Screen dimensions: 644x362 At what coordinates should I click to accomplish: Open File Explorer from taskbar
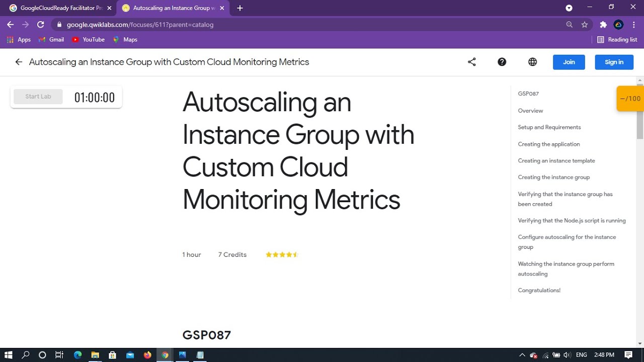95,355
